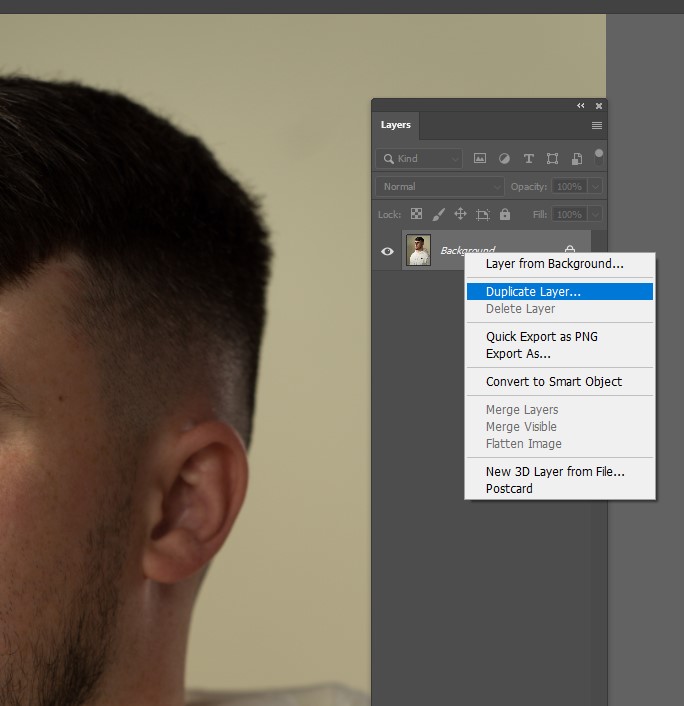The width and height of the screenshot is (684, 706).
Task: Filter for adjustment layers icon
Action: 504,158
